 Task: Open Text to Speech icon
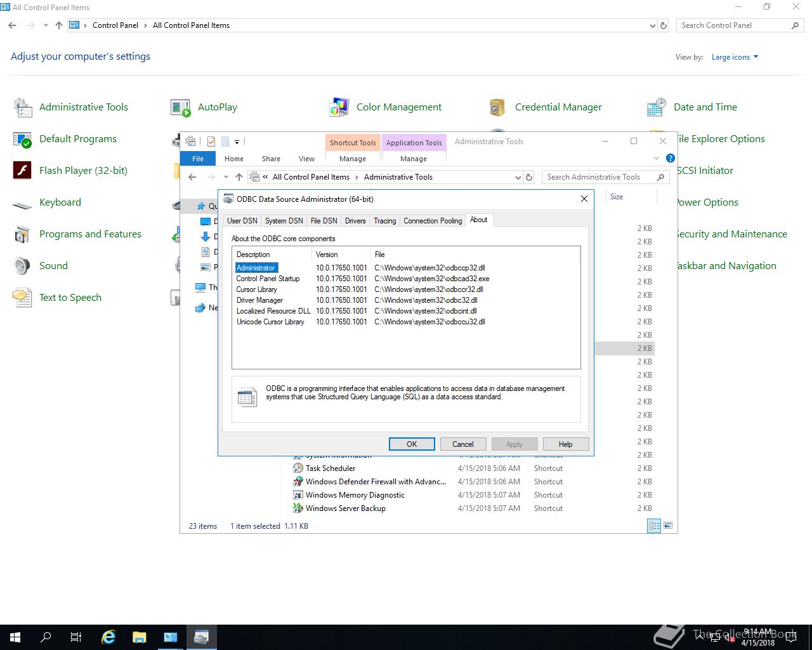click(23, 298)
